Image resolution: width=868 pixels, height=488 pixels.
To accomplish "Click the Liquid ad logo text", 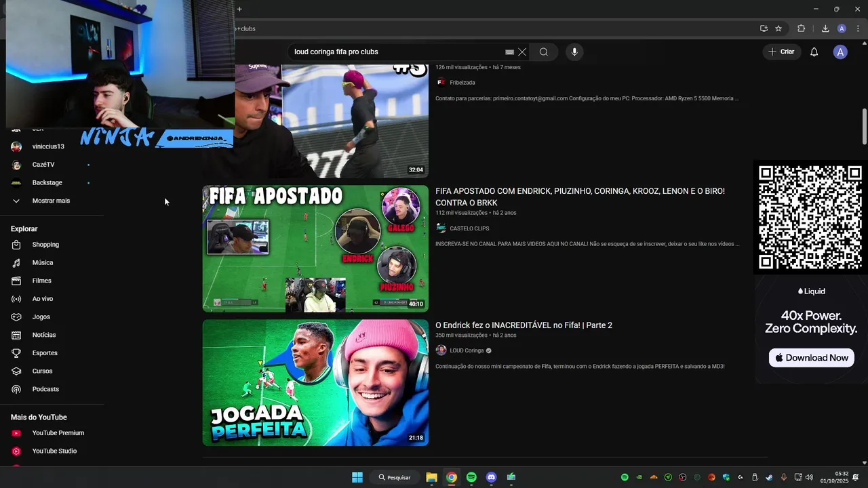I will pos(811,291).
